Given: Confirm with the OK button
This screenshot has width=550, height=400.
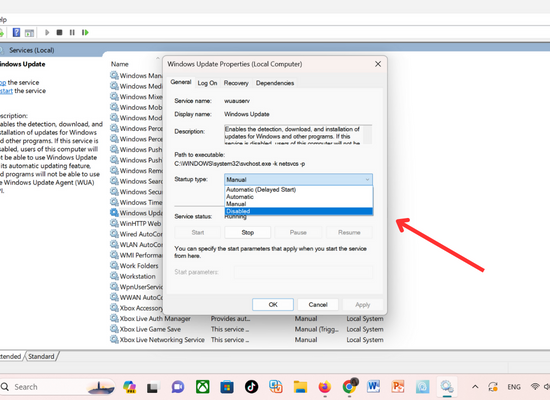Looking at the screenshot, I should 273,305.
